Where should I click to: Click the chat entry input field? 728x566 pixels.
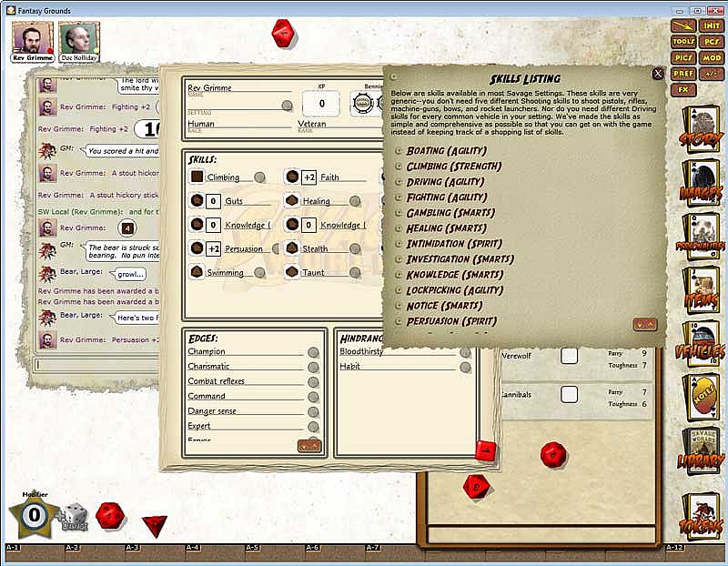[96, 365]
